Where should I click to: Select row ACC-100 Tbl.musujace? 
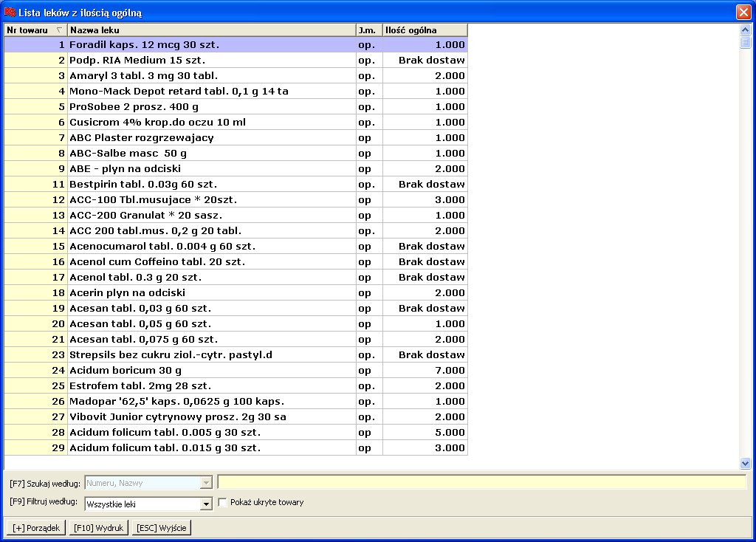(x=211, y=199)
